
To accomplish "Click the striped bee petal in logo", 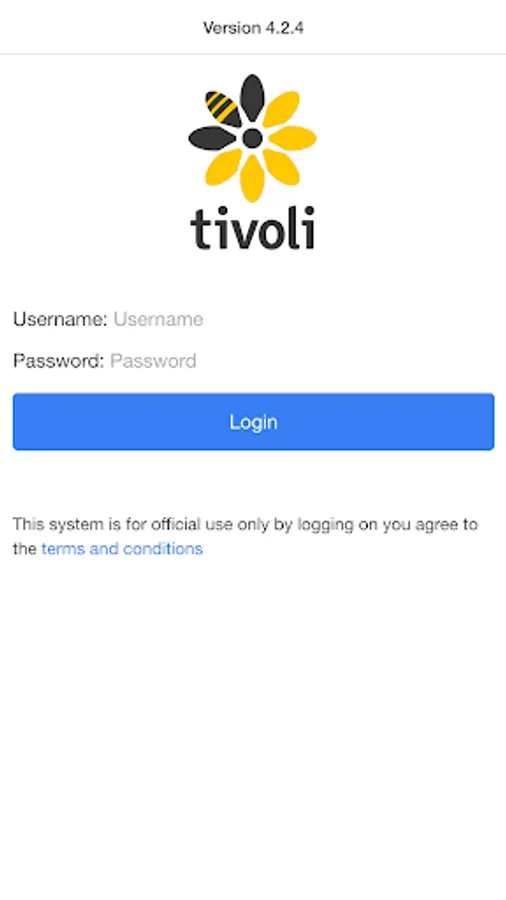I will tap(223, 108).
